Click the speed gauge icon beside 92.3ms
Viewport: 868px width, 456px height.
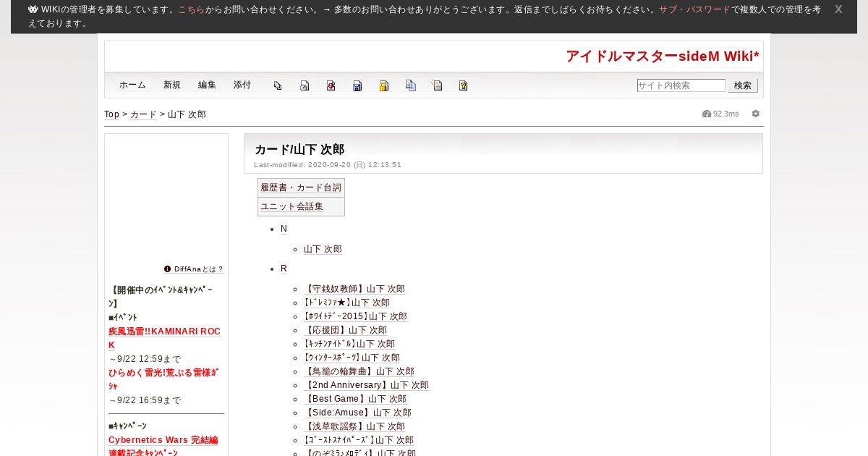pyautogui.click(x=707, y=114)
